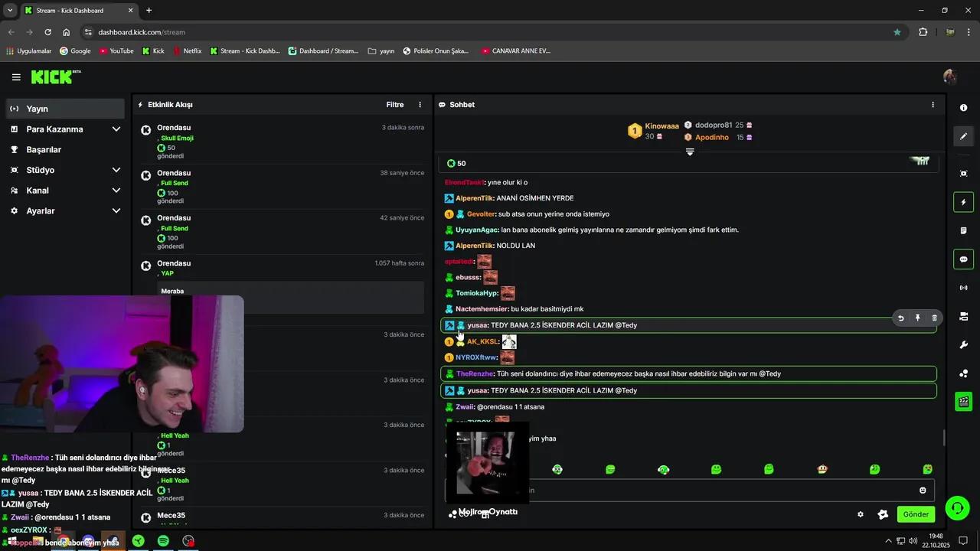Open emoji picker in chat input

pyautogui.click(x=923, y=491)
